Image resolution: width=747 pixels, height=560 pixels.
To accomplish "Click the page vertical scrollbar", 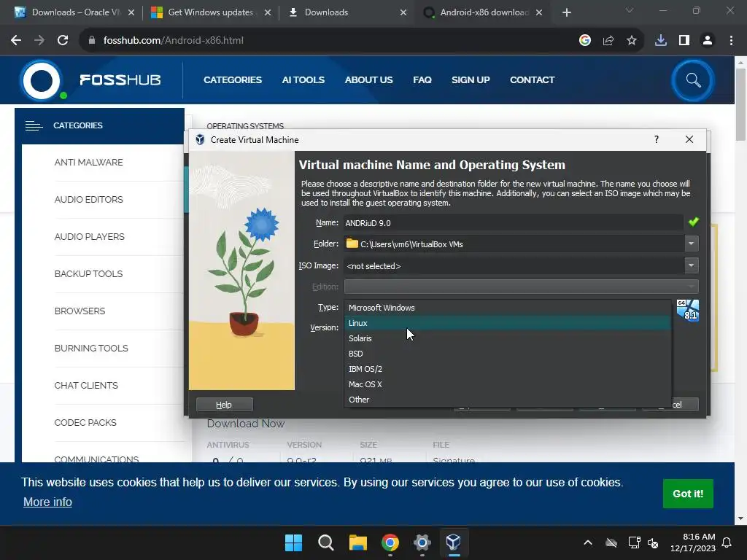I will 740,105.
